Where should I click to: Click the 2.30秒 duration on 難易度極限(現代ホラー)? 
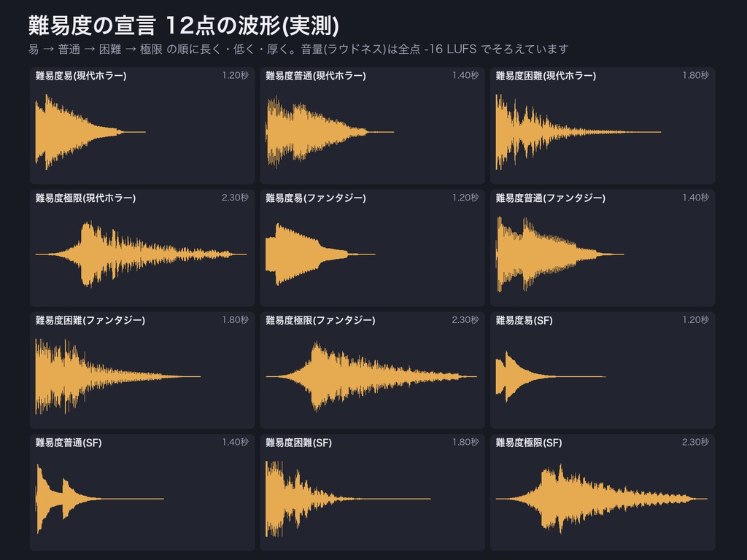[x=235, y=198]
